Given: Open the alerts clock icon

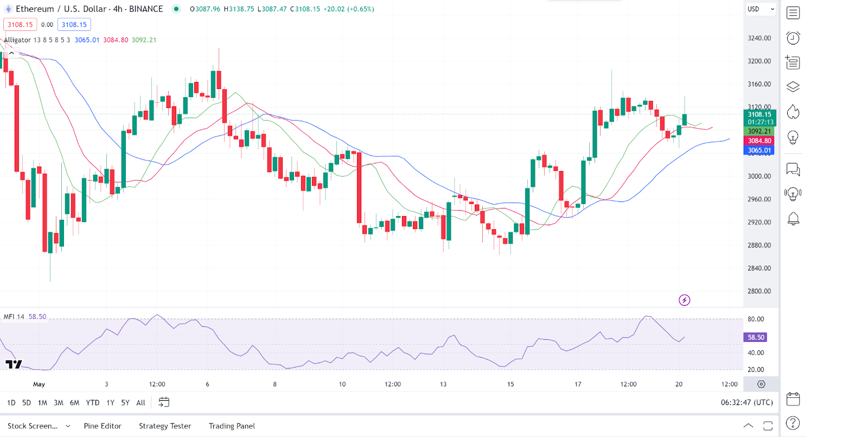Looking at the screenshot, I should [793, 38].
